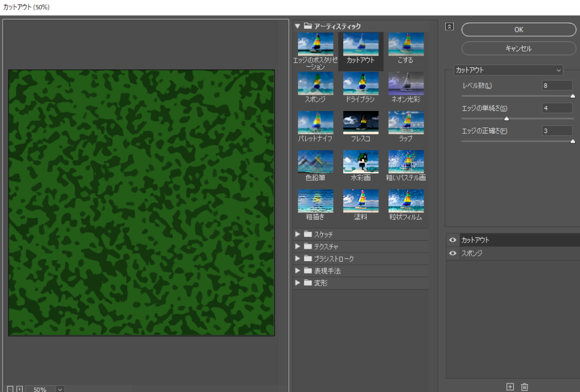
Task: Expand the テクスチャ filter folder
Action: click(x=297, y=246)
